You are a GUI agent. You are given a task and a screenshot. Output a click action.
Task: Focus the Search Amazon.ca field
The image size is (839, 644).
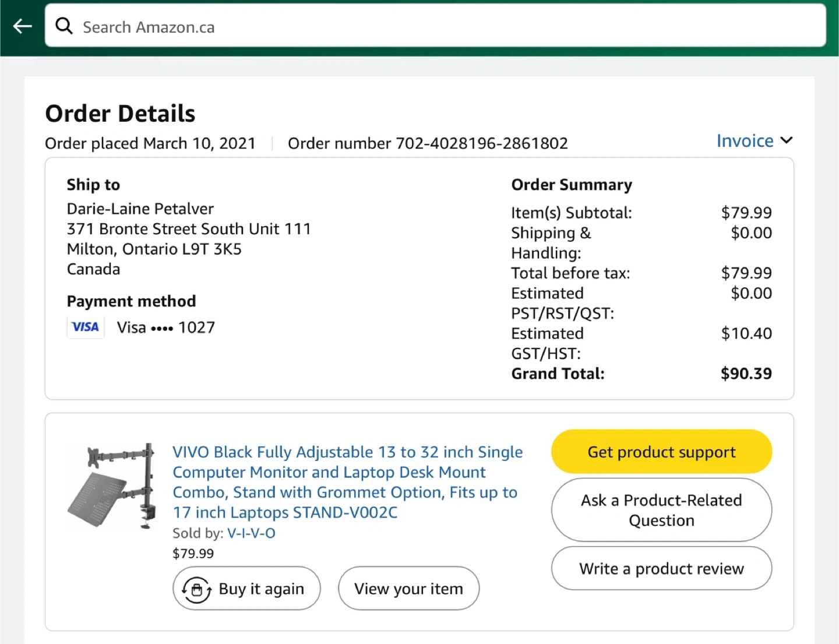click(443, 27)
